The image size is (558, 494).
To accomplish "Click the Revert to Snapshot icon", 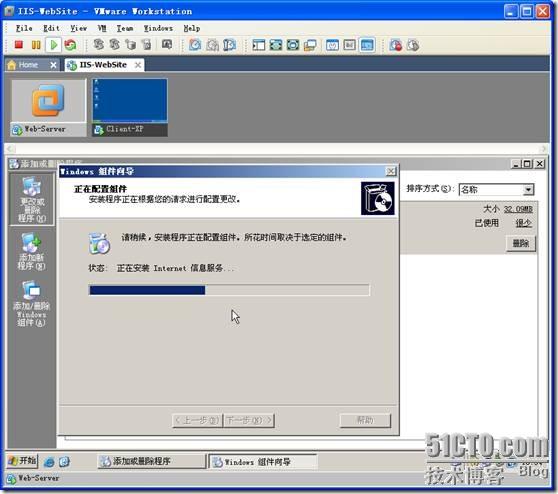I will pyautogui.click(x=212, y=45).
